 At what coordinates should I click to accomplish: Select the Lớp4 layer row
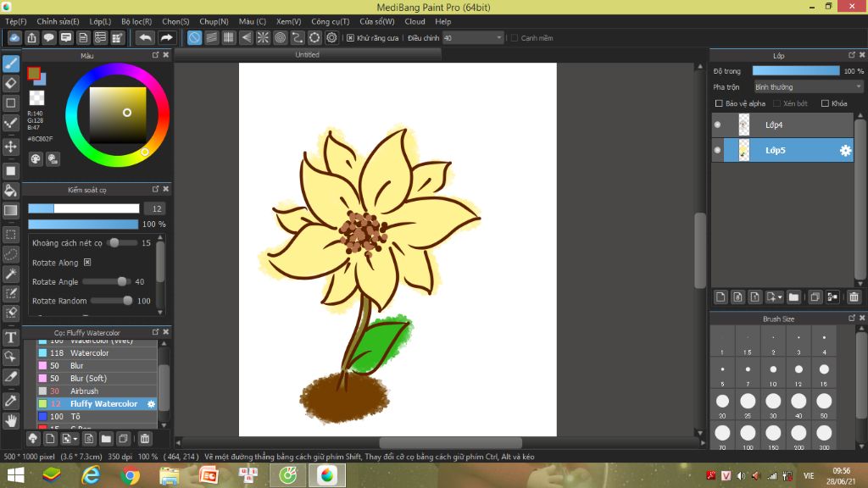(782, 125)
